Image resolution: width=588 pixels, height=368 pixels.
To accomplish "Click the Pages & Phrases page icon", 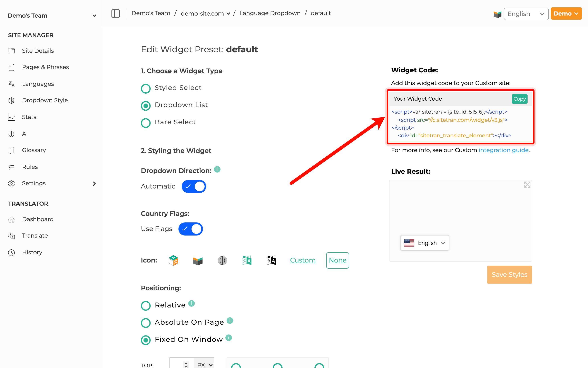I will click(11, 67).
